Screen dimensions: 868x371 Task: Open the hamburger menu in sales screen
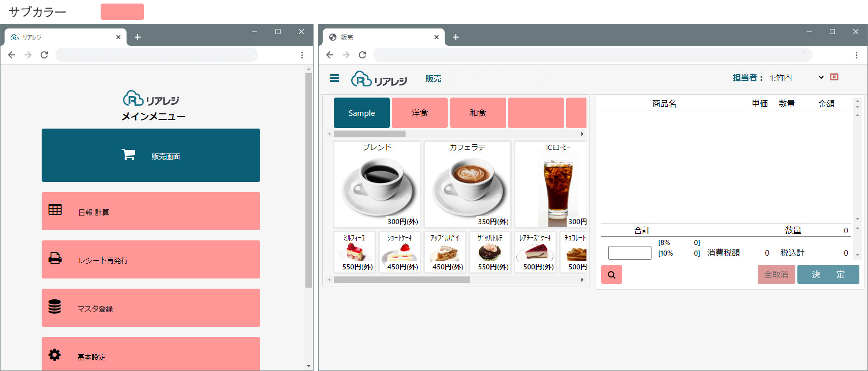[x=334, y=78]
